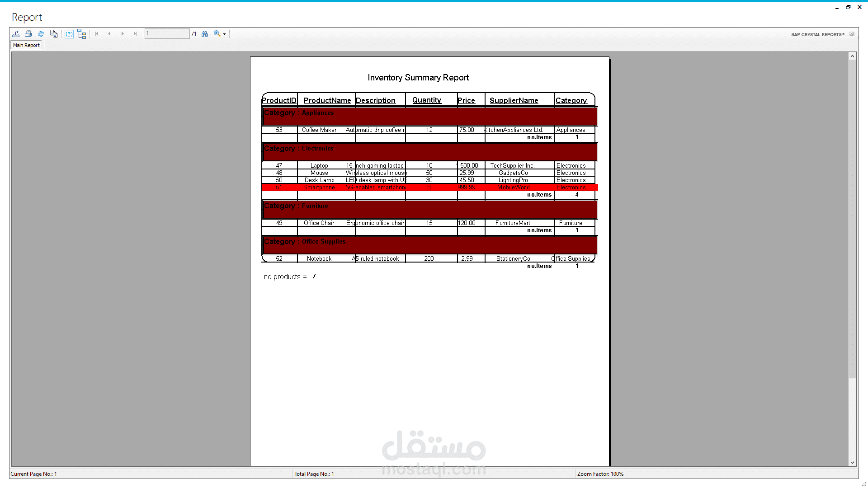Go to previous page arrow
Viewport: 868px width, 488px height.
(x=109, y=34)
